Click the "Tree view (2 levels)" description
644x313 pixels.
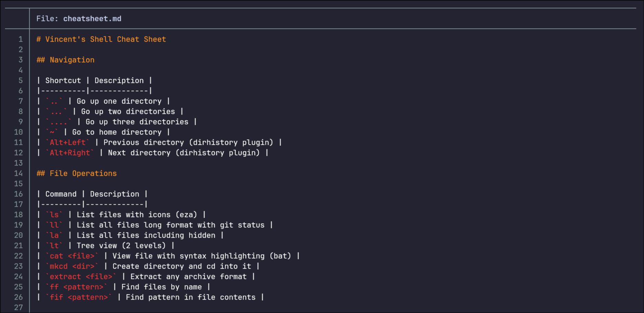click(121, 246)
